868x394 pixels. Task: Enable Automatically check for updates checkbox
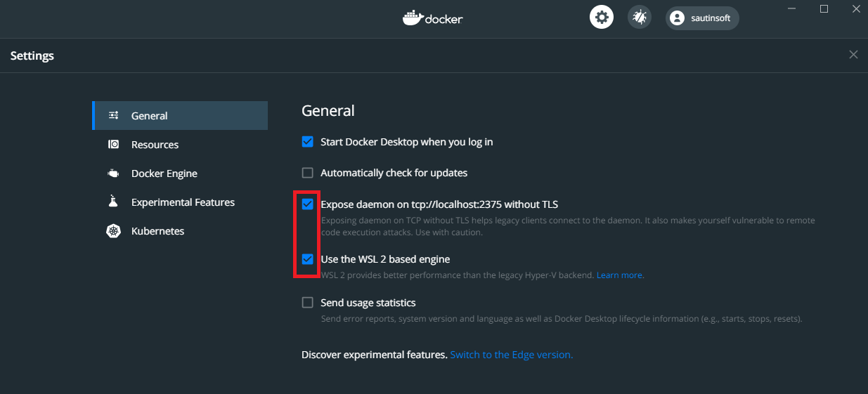307,173
